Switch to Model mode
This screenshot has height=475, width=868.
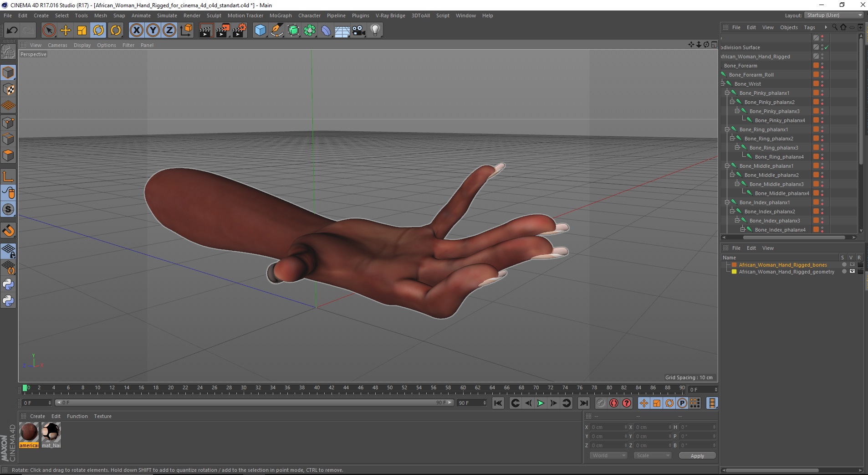pos(8,72)
